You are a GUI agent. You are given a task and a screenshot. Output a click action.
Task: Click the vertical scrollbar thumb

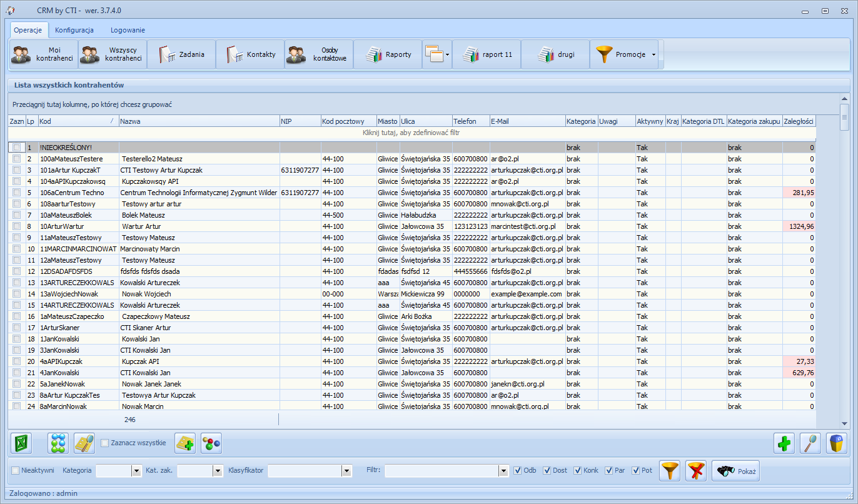pyautogui.click(x=844, y=117)
